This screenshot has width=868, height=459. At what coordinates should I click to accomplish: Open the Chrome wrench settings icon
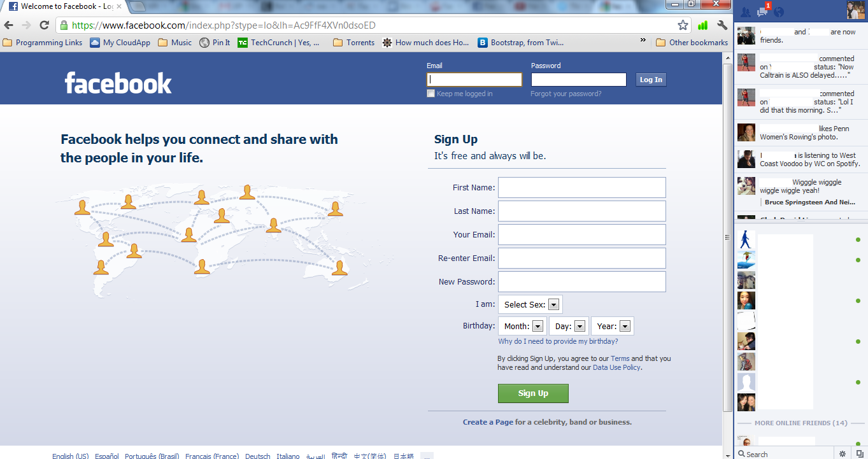[x=722, y=25]
